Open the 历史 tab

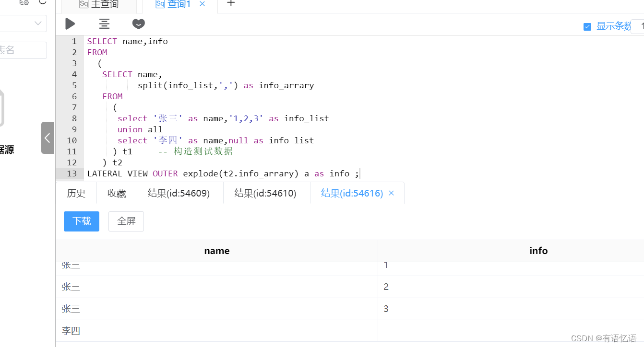click(x=76, y=193)
